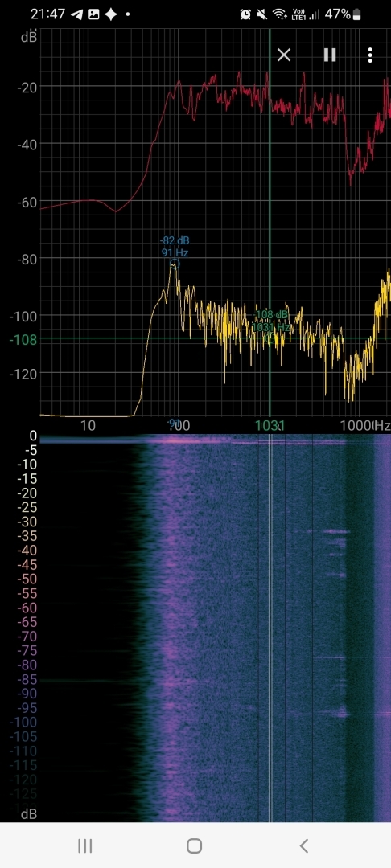Tap the blue 90 frequency axis marker

tap(175, 424)
